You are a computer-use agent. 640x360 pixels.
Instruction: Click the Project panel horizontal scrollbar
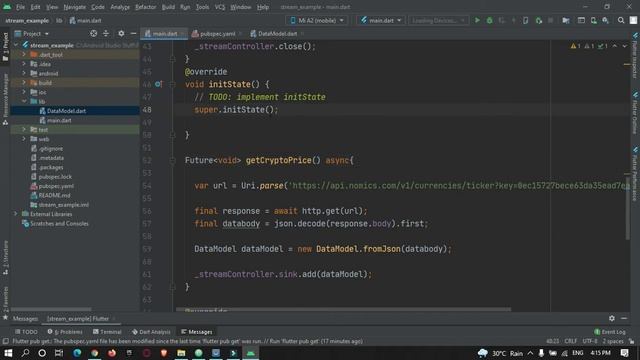[x=51, y=309]
